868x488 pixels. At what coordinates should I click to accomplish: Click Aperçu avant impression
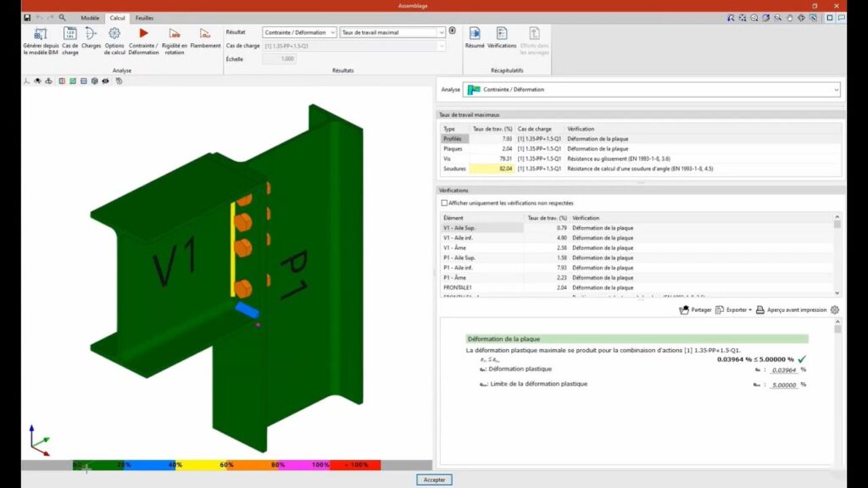click(x=791, y=310)
